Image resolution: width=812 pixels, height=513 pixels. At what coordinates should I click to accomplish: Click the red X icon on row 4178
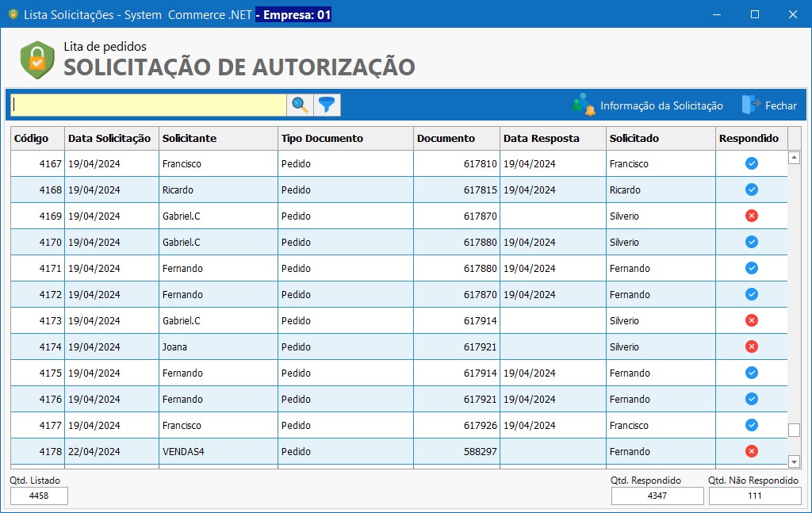pos(752,451)
